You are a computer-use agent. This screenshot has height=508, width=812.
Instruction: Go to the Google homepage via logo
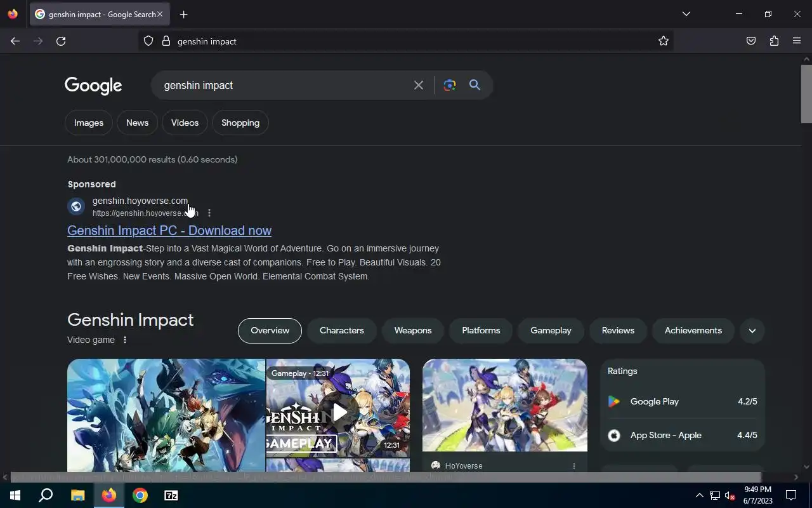[x=93, y=86]
